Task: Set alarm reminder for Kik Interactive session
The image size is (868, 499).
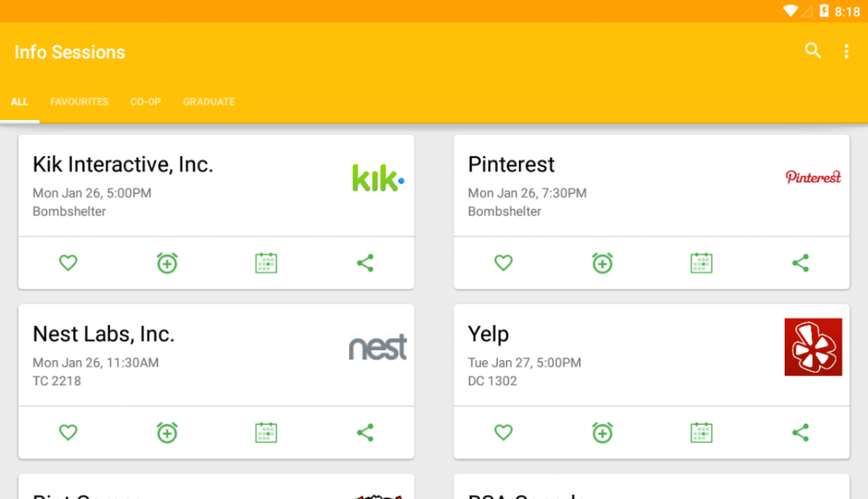Action: click(167, 263)
